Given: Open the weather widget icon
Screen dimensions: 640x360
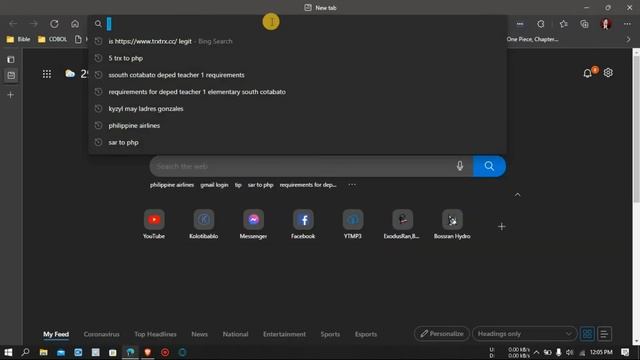Looking at the screenshot, I should point(70,73).
